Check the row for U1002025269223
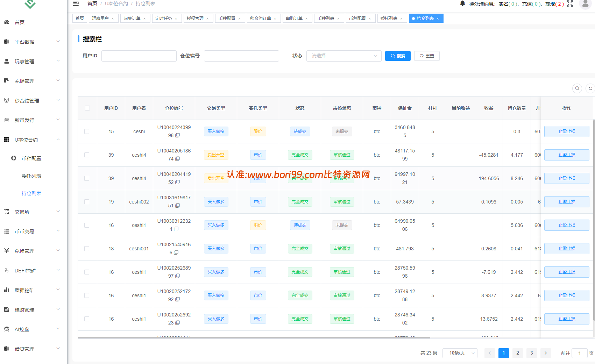 pyautogui.click(x=87, y=319)
